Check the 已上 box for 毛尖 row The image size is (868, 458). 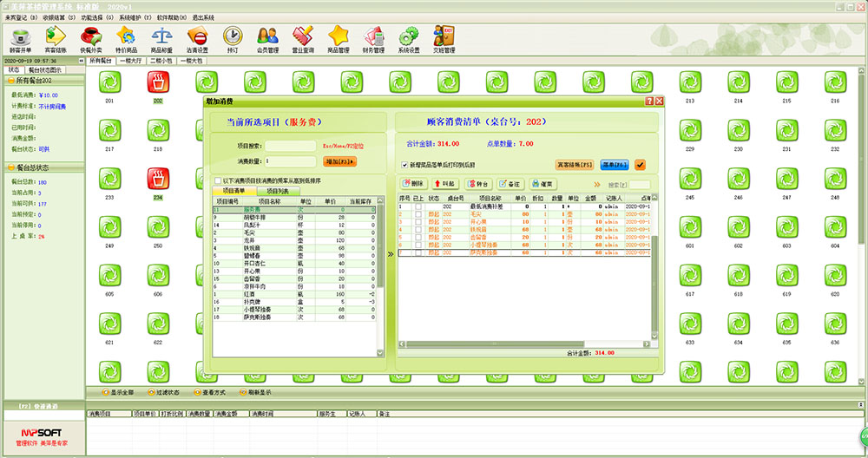click(x=418, y=214)
